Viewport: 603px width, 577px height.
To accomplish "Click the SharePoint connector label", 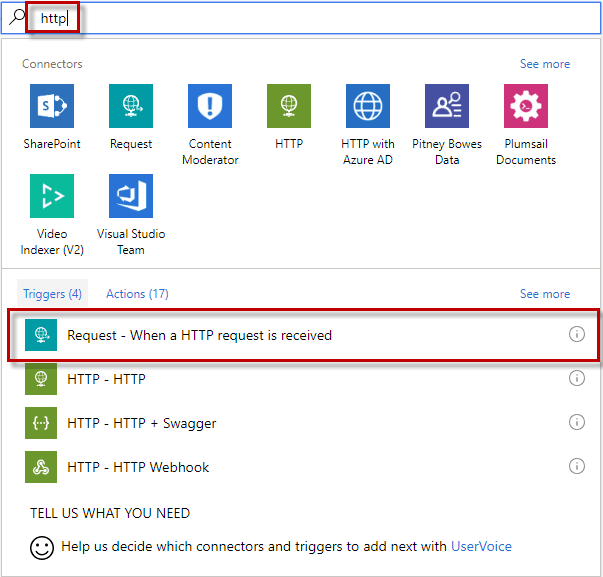I will tap(52, 144).
